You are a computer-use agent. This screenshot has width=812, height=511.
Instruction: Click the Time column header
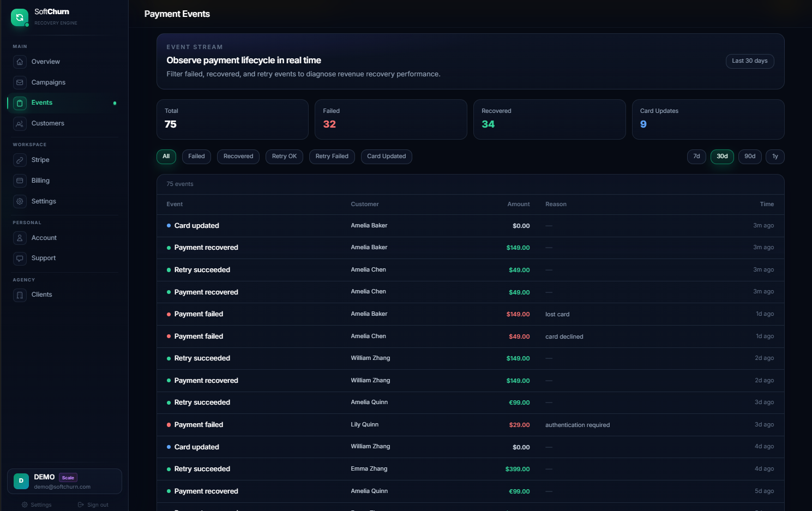[767, 205]
